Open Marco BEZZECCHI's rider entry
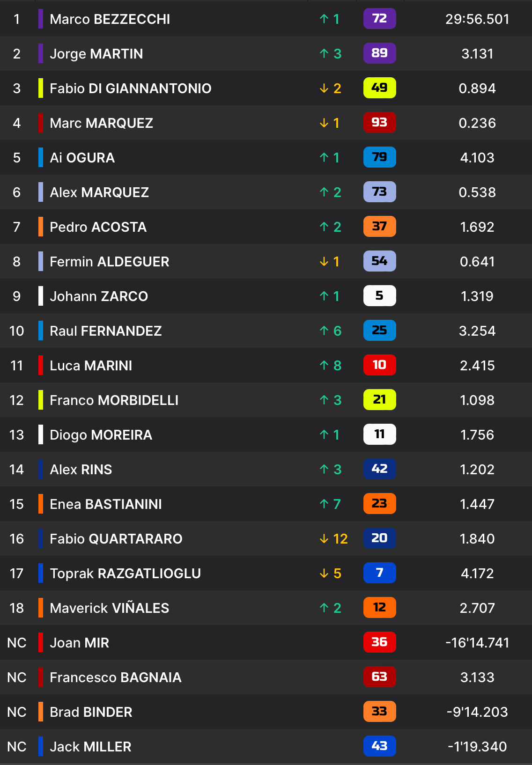 click(x=110, y=19)
